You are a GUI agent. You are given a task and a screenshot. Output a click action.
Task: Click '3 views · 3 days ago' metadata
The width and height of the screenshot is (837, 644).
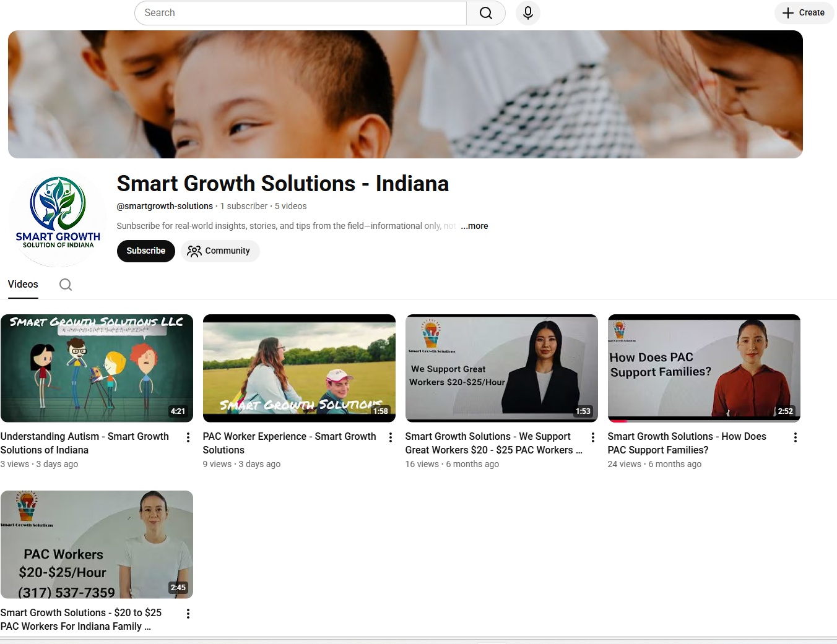[x=40, y=464]
